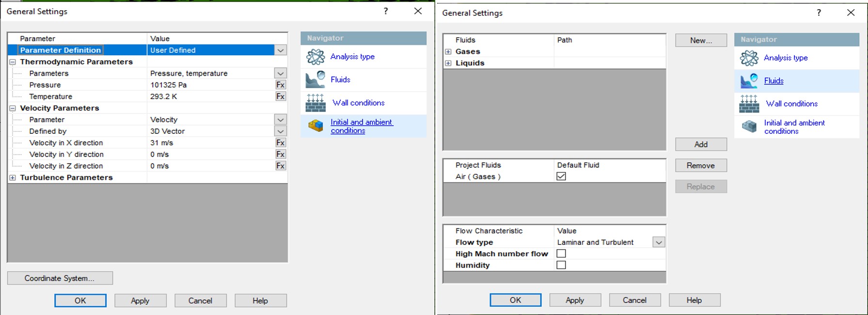Click the Fx button for Velocity in Z direction
The height and width of the screenshot is (315, 868).
point(280,166)
